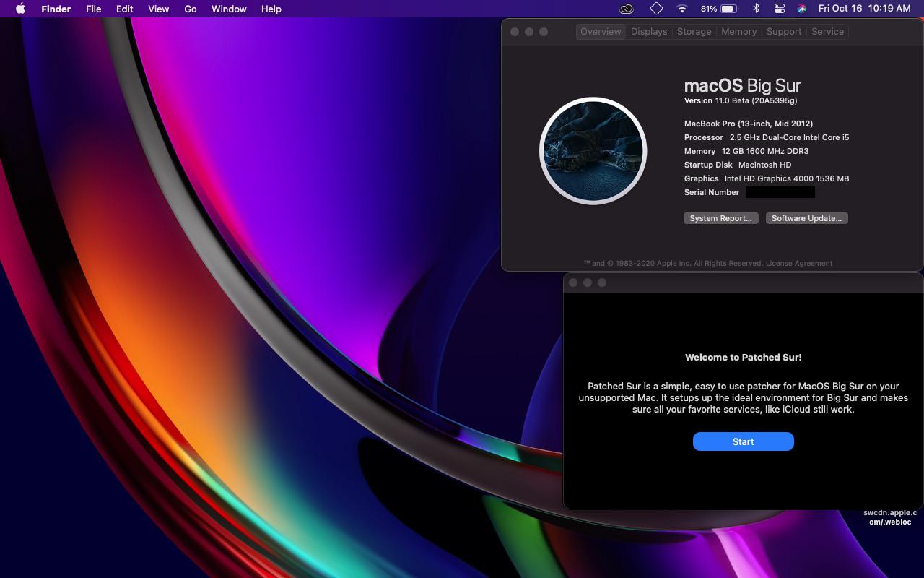
Task: Click the date and time clock
Action: [x=864, y=9]
